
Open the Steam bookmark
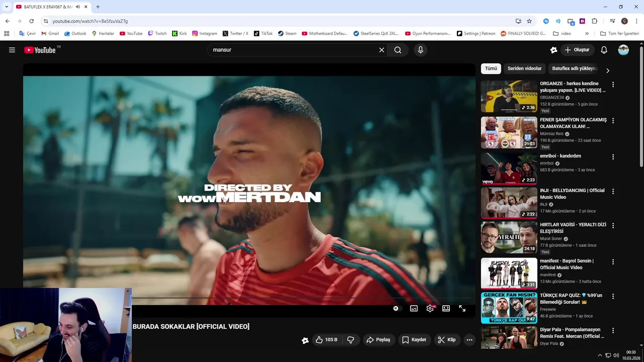[x=287, y=34]
